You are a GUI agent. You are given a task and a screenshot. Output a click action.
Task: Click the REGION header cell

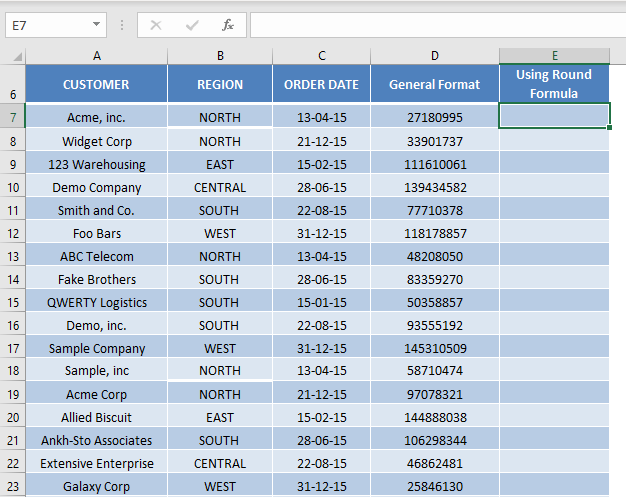[220, 84]
